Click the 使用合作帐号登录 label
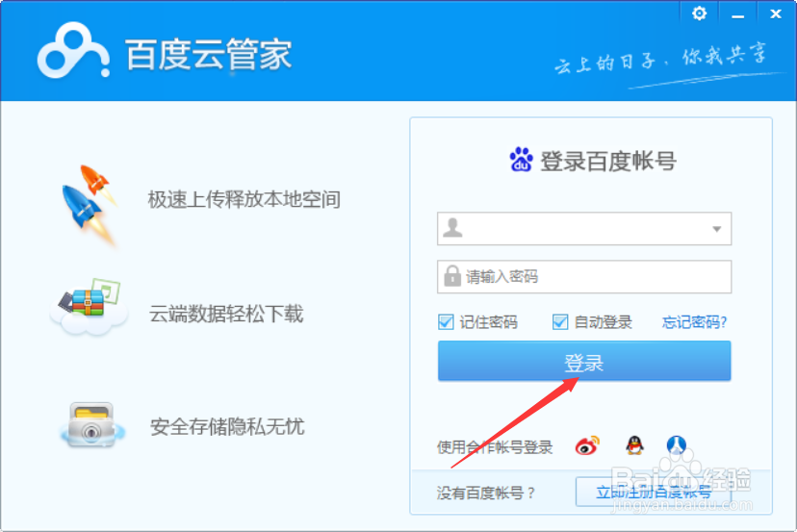The width and height of the screenshot is (797, 532). (495, 447)
